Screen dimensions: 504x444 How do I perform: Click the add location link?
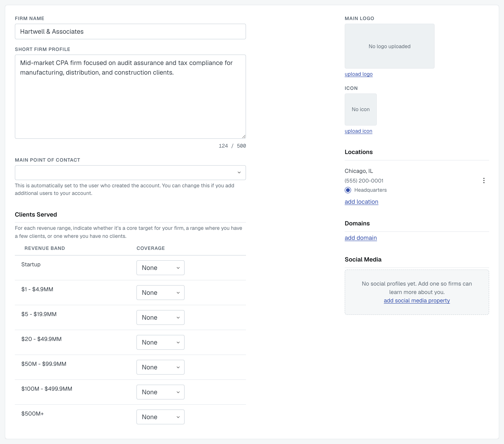[x=361, y=202]
